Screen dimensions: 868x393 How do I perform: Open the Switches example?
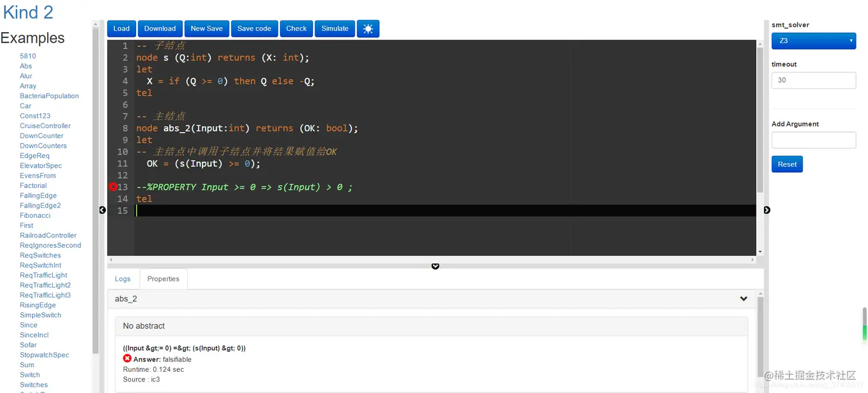coord(34,385)
